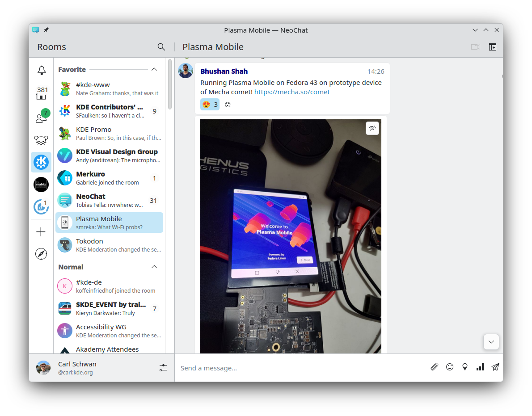Open the emoji picker in message bar
The image size is (532, 416).
pyautogui.click(x=450, y=367)
